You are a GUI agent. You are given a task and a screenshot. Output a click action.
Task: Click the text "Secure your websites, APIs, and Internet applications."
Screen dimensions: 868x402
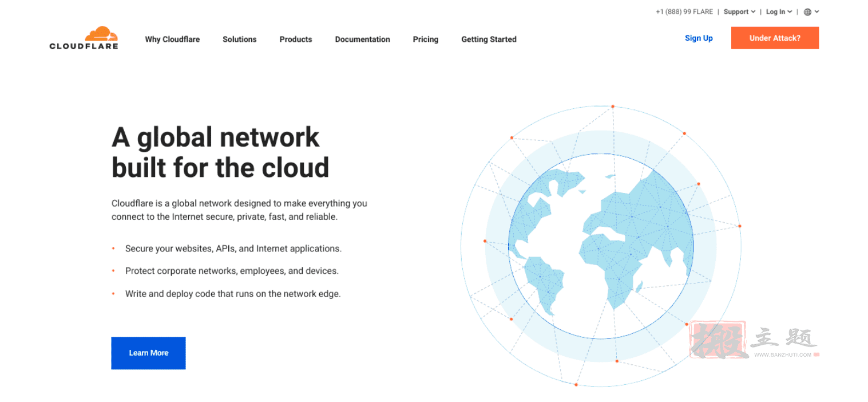click(x=233, y=249)
